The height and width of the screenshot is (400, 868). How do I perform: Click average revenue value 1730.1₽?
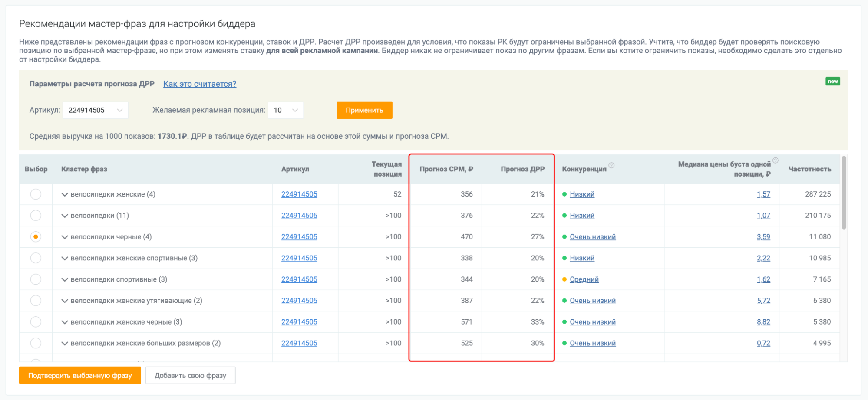click(x=172, y=136)
